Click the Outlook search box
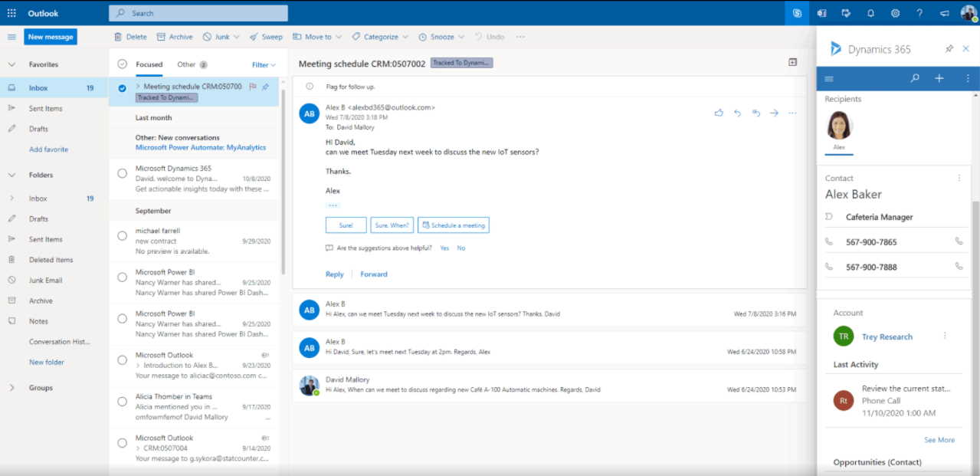 click(x=198, y=13)
